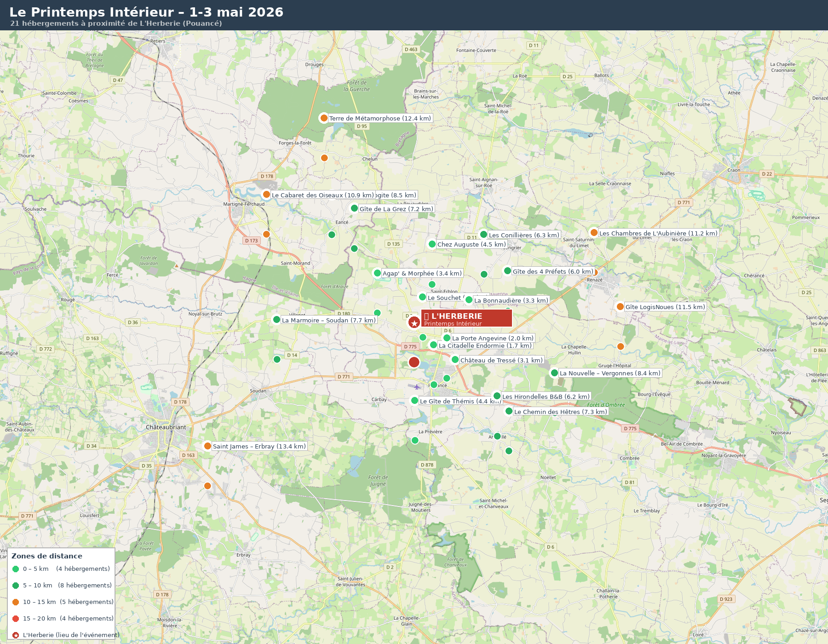Click the red L'HERBERIE banner label
This screenshot has height=644, width=828.
[466, 319]
